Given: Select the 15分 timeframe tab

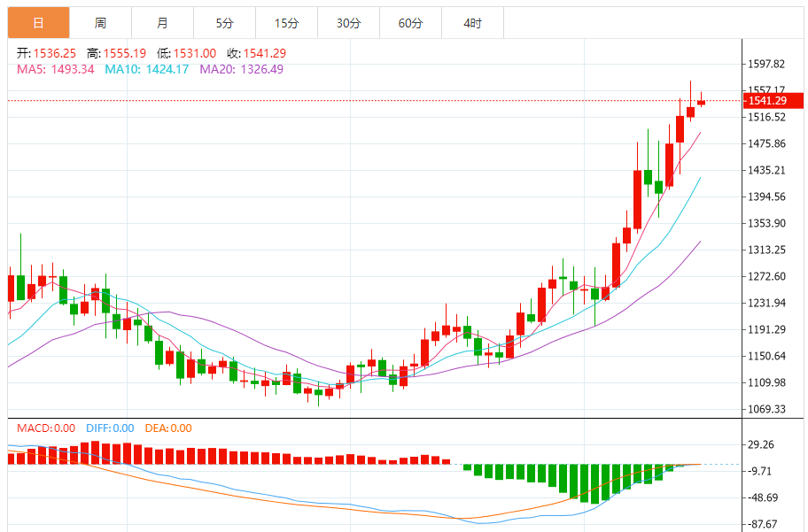Looking at the screenshot, I should (x=286, y=23).
